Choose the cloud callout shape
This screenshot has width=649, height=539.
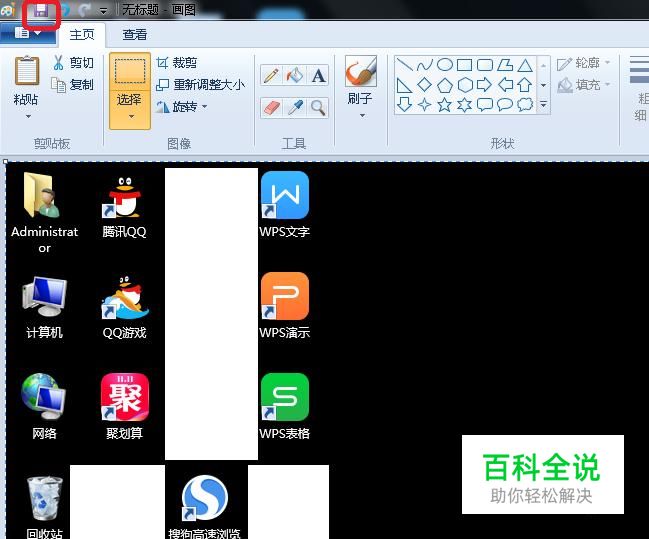pyautogui.click(x=525, y=104)
